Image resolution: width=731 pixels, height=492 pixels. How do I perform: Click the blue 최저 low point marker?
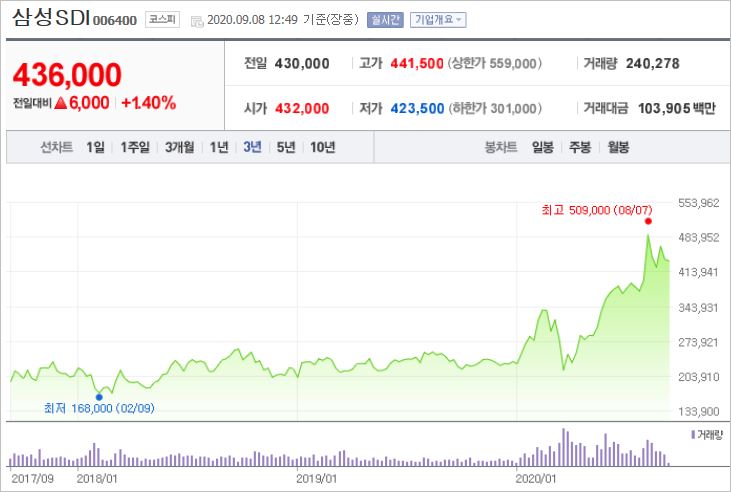pos(99,397)
